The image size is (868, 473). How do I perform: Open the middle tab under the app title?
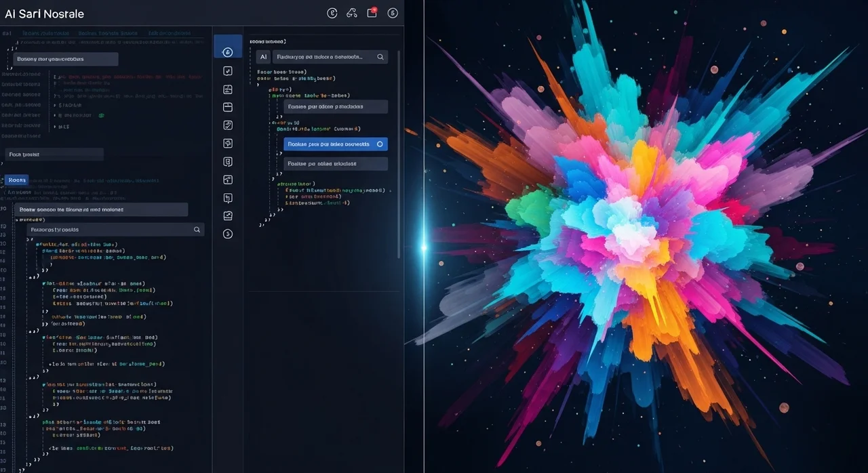(107, 33)
